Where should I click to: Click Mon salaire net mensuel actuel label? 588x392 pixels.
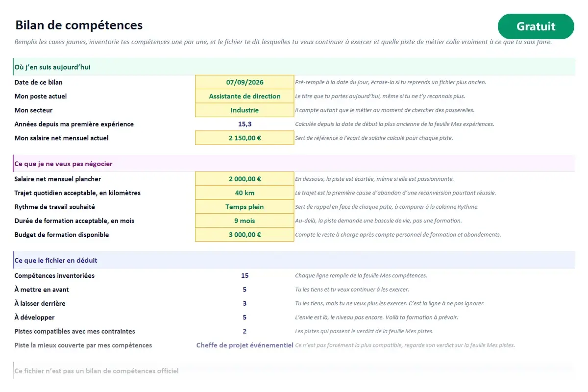(62, 138)
